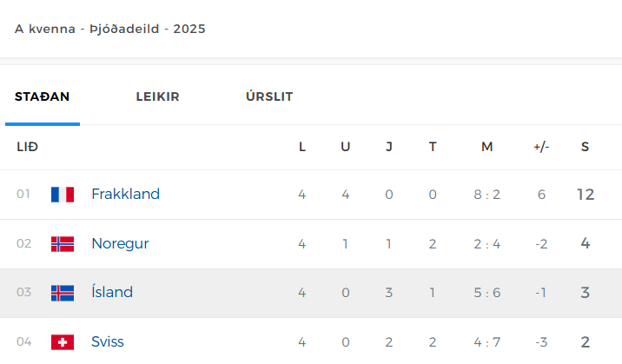Switch to the LEIKIR tab
The width and height of the screenshot is (622, 364).
(157, 96)
